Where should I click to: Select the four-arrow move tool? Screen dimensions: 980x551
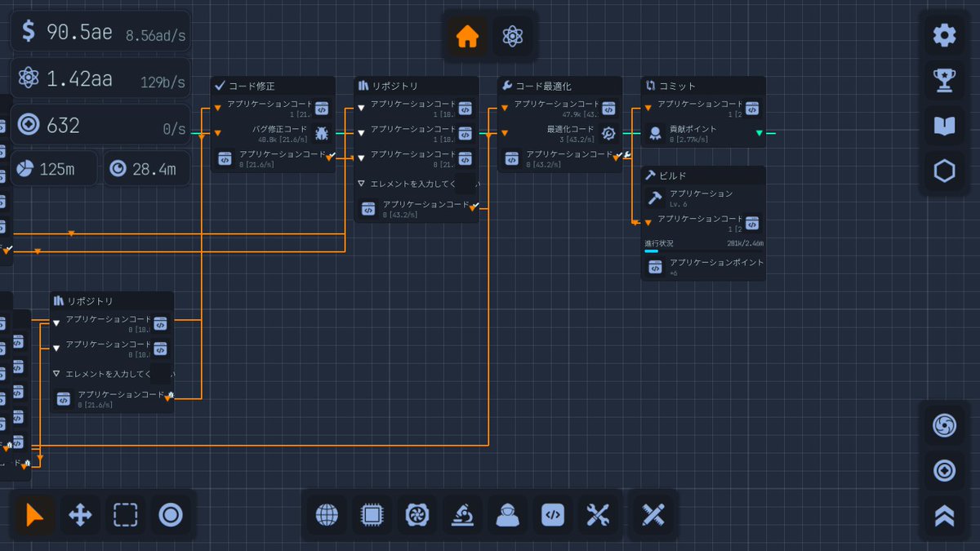coord(80,515)
